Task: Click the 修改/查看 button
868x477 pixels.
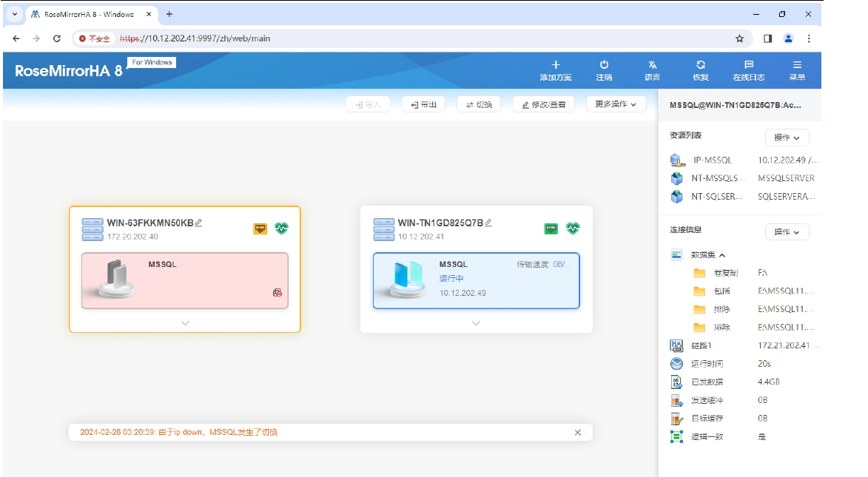Action: tap(544, 104)
